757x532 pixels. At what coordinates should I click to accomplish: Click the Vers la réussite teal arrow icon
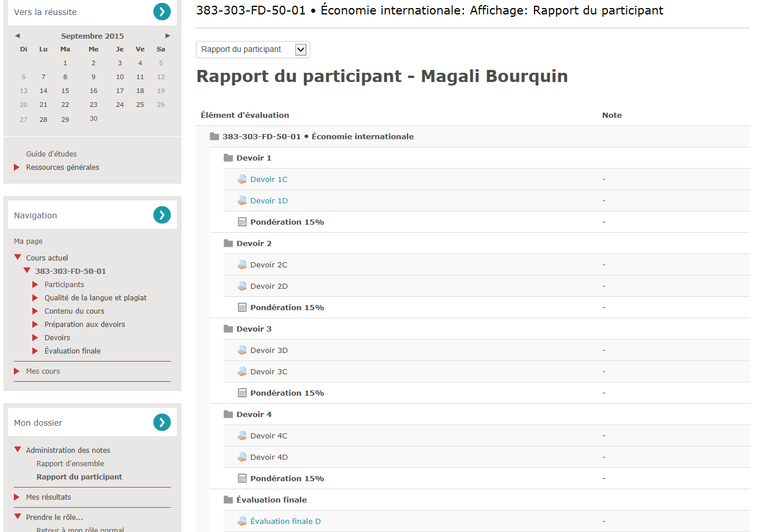point(162,12)
